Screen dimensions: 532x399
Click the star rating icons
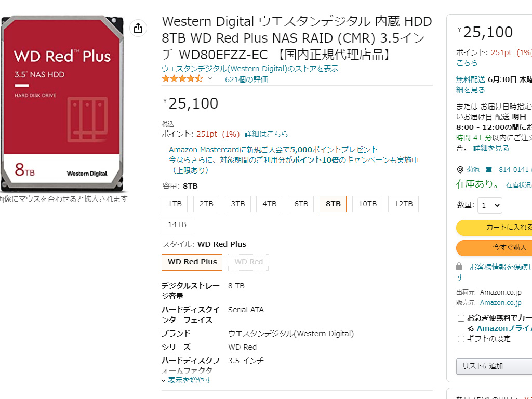coord(182,79)
